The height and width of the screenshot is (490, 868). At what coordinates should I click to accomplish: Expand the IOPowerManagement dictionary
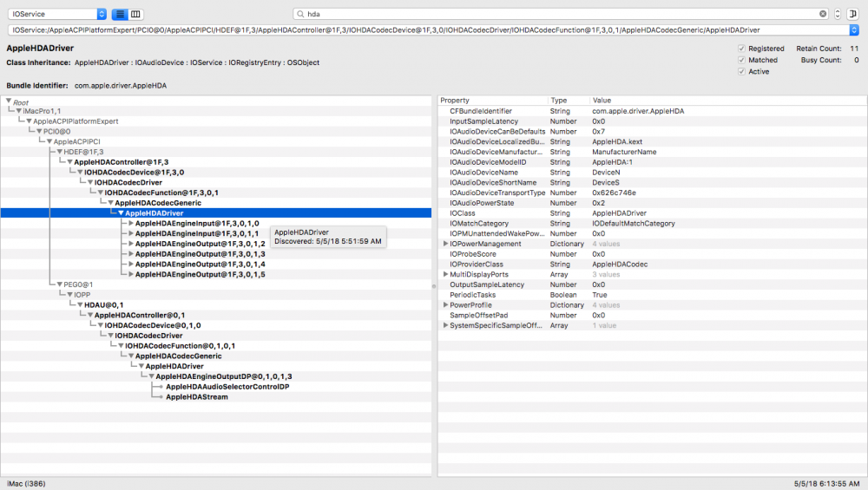[445, 244]
